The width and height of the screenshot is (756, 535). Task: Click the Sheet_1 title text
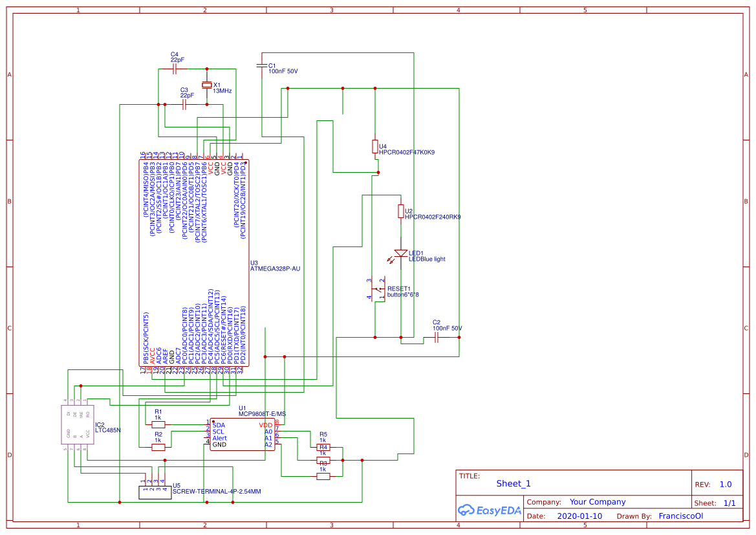[x=512, y=483]
